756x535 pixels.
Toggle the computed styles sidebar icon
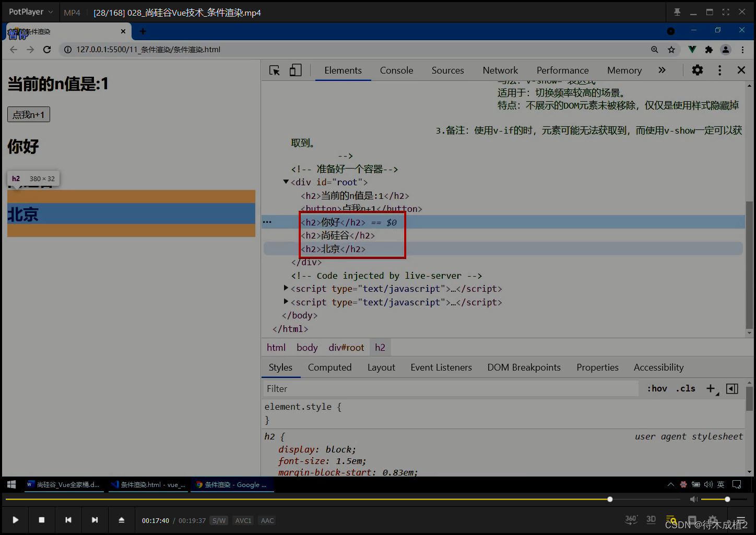[732, 388]
